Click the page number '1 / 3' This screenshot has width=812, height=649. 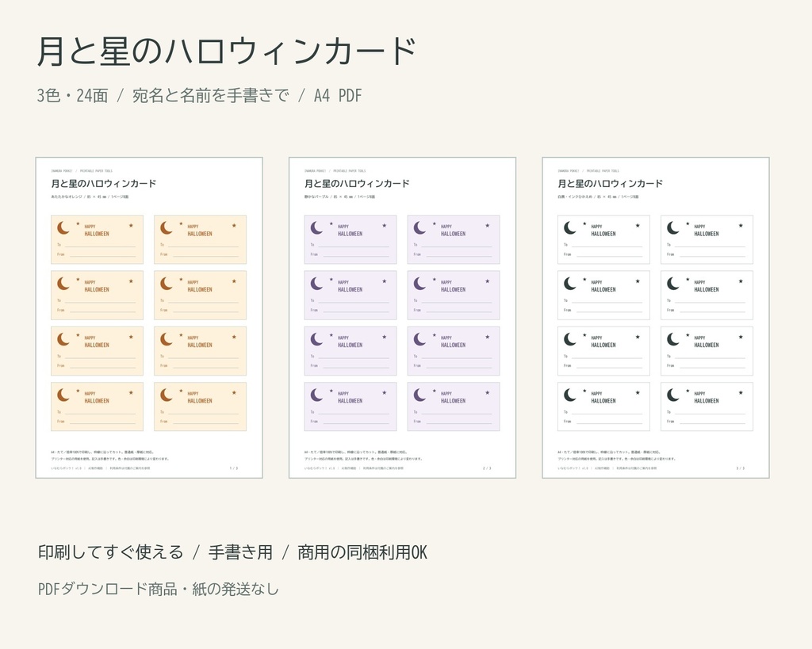click(x=234, y=468)
